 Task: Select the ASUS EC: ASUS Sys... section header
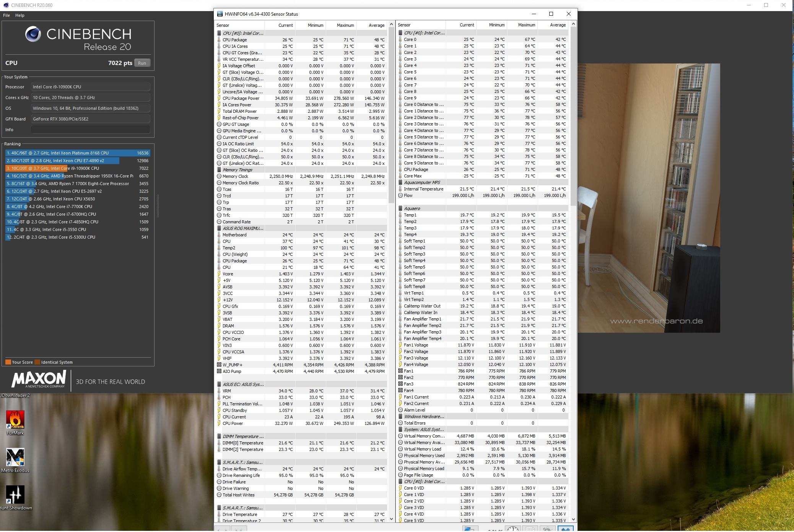click(x=302, y=384)
